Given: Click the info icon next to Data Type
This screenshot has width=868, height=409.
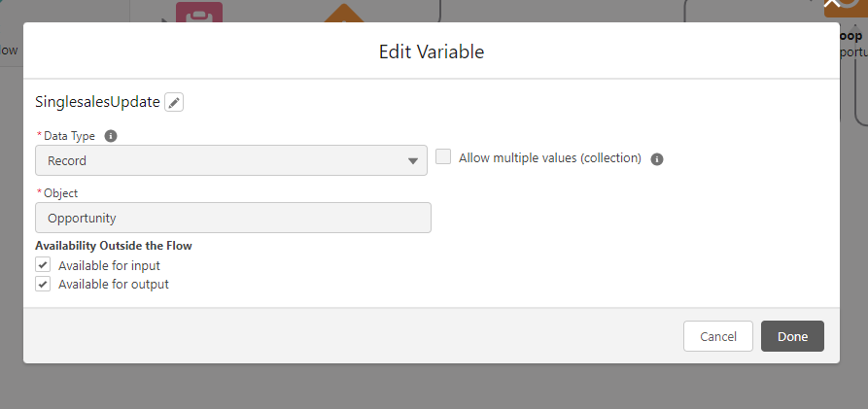Looking at the screenshot, I should [x=111, y=136].
